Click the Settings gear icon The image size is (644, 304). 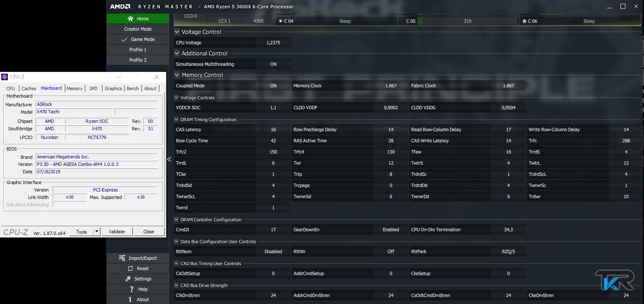click(x=128, y=279)
